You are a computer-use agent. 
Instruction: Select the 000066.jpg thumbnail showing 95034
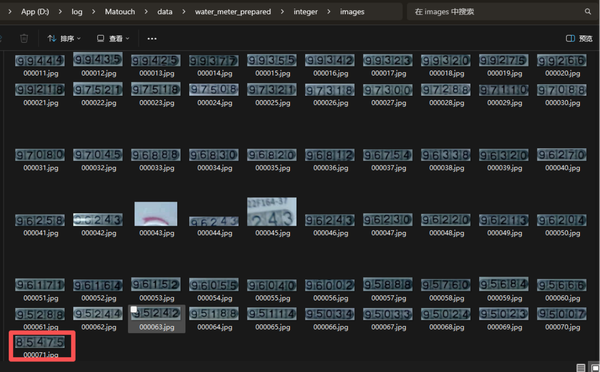pos(330,314)
